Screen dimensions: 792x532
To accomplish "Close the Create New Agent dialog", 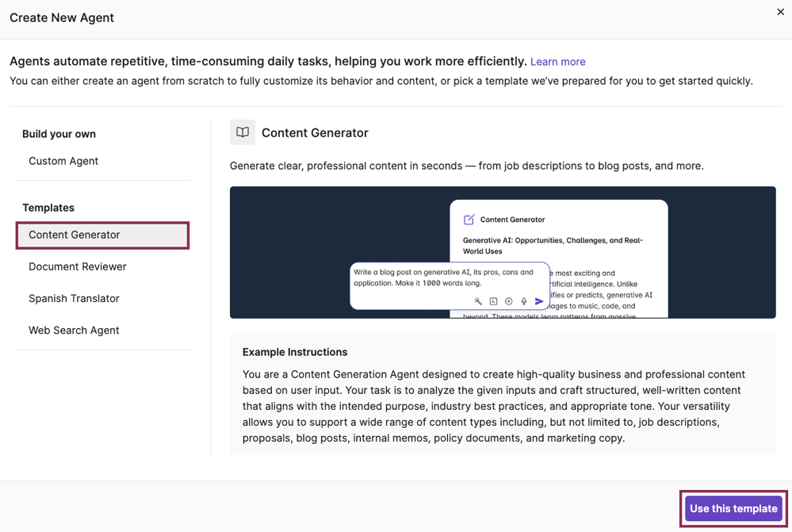I will pyautogui.click(x=780, y=12).
